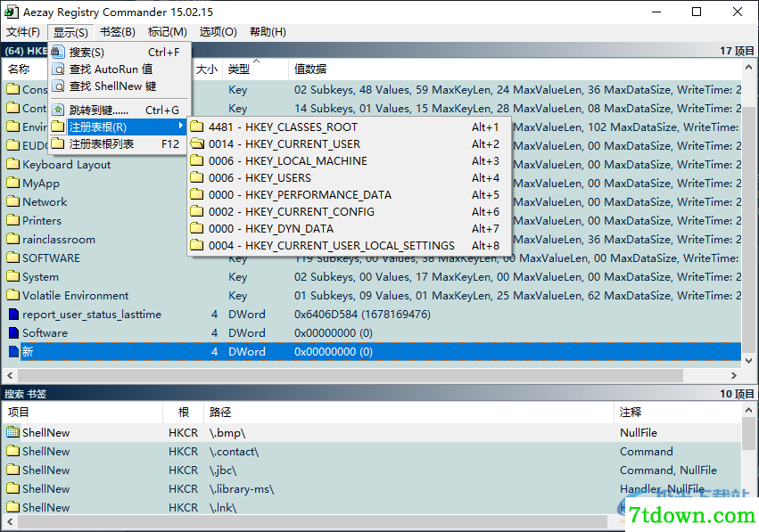Sort by the 大小 column header
The image size is (759, 532).
click(207, 70)
